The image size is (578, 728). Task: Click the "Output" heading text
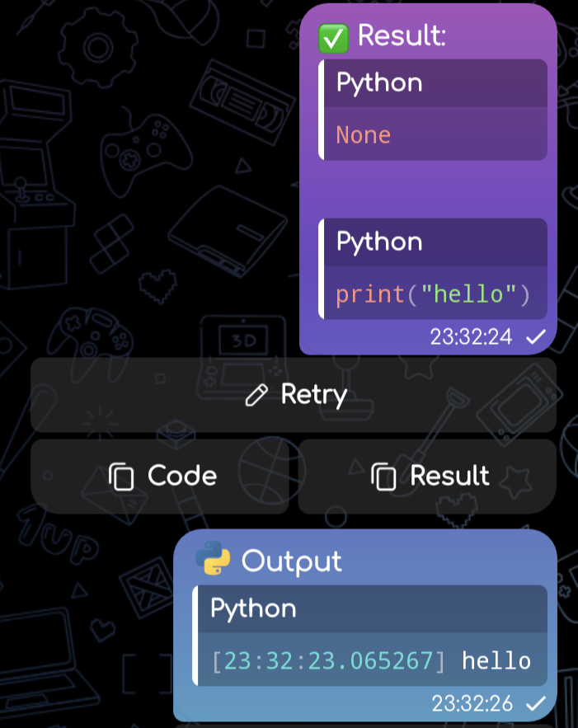click(x=292, y=561)
